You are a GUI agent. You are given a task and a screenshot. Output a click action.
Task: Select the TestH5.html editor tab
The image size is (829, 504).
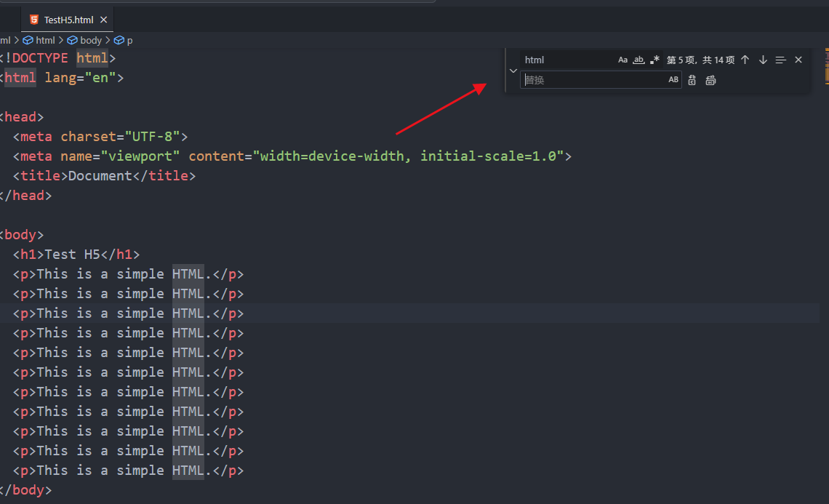coord(68,20)
